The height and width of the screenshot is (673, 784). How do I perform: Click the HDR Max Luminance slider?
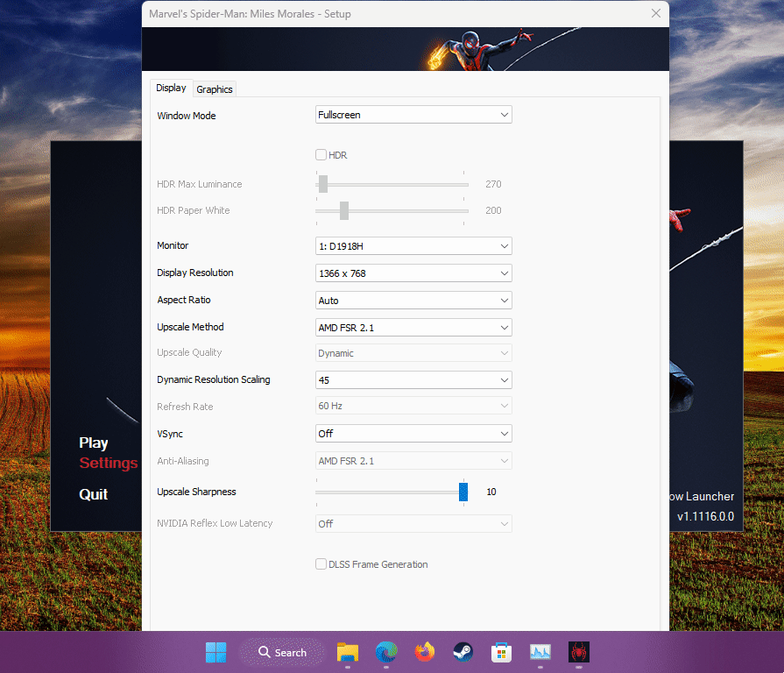392,185
